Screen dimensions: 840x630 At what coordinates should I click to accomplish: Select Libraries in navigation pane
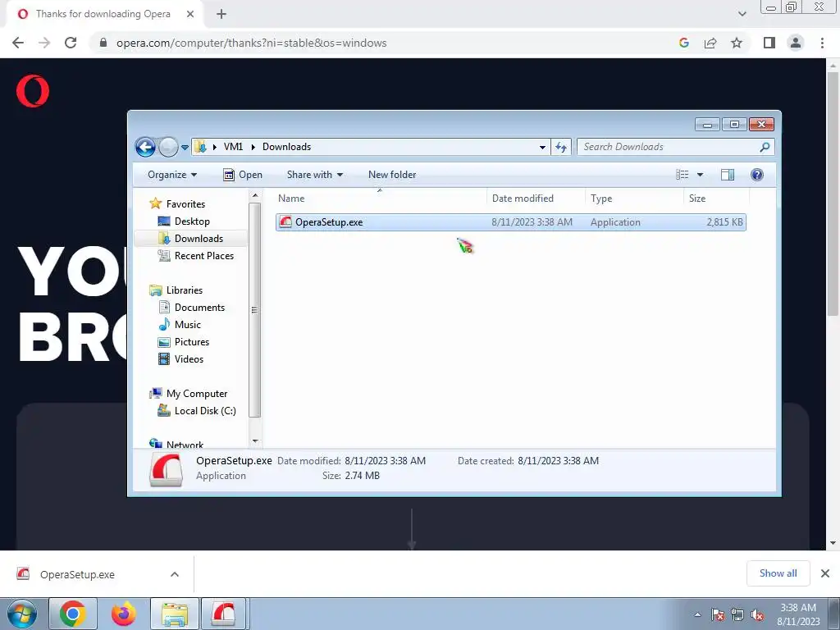point(185,290)
